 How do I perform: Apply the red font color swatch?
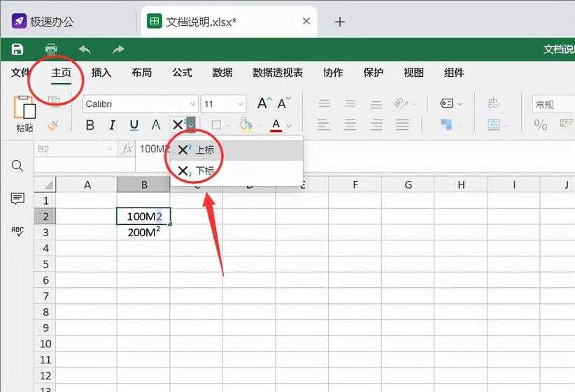point(276,125)
